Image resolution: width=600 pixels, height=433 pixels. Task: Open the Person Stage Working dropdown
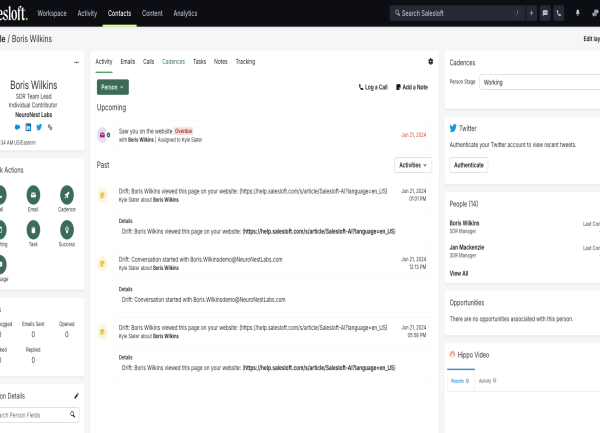click(x=540, y=82)
